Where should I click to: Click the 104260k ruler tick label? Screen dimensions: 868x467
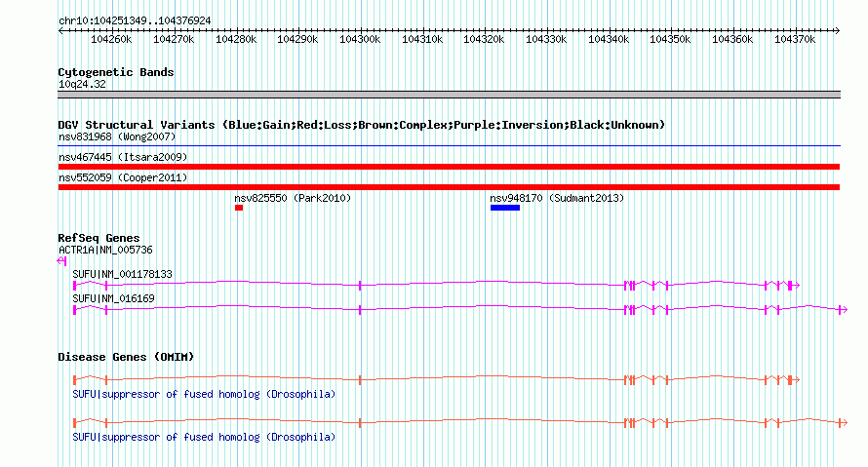tap(111, 40)
